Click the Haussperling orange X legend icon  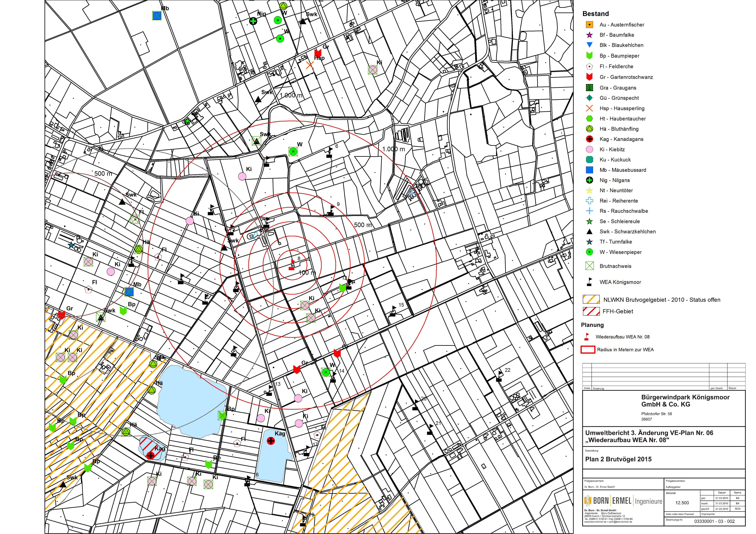point(589,108)
